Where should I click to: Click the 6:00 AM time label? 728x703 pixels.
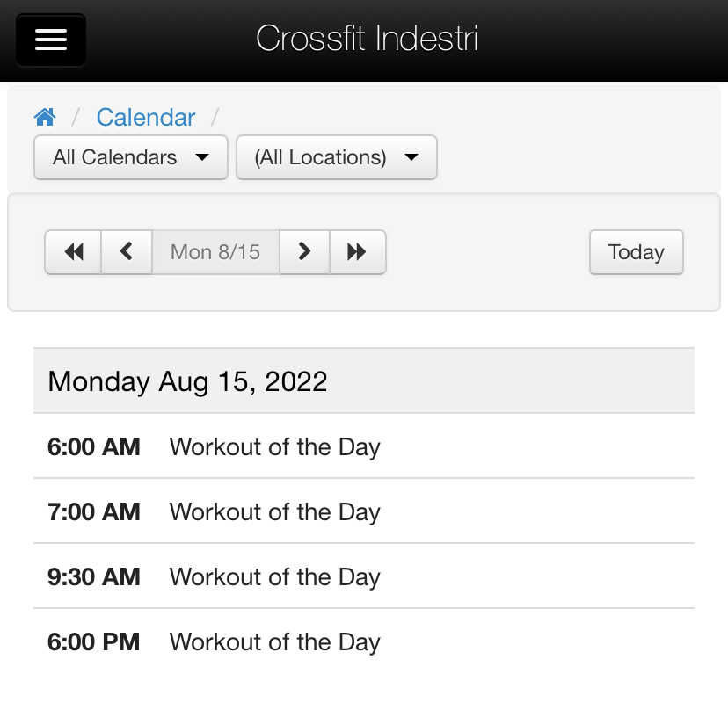click(x=94, y=446)
